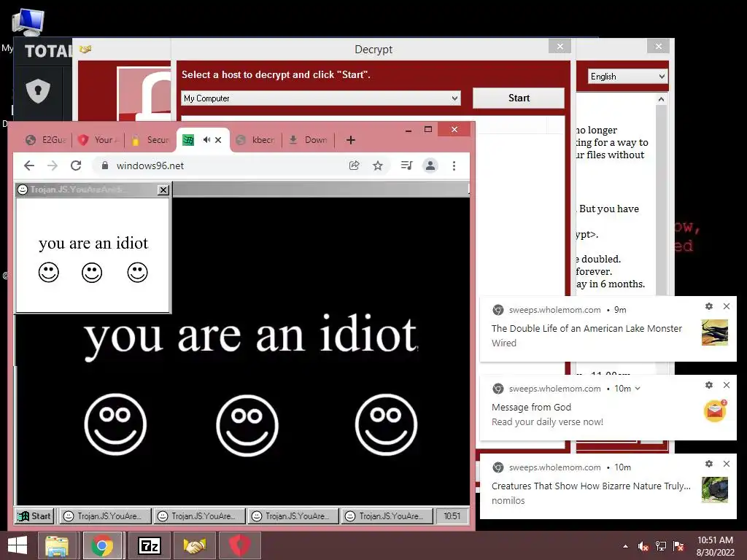Image resolution: width=747 pixels, height=560 pixels.
Task: Select second Trojan.JS.YouAre taskbar entry
Action: pyautogui.click(x=198, y=516)
